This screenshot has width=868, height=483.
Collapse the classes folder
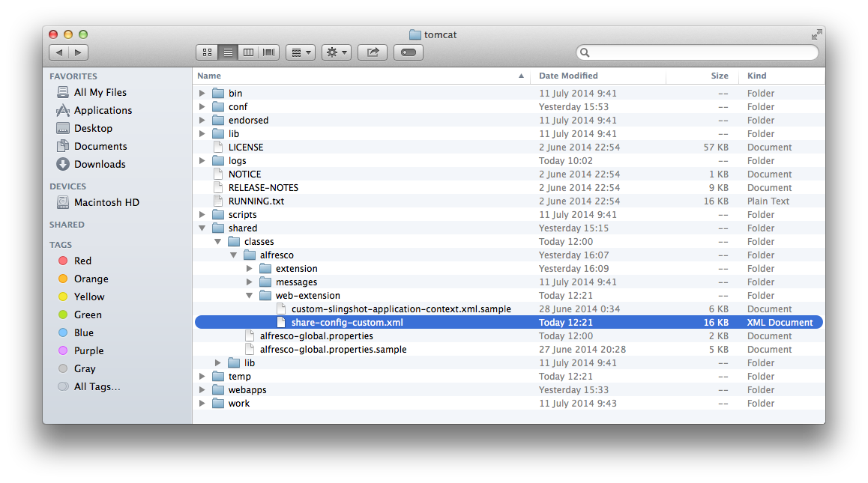[x=217, y=242]
